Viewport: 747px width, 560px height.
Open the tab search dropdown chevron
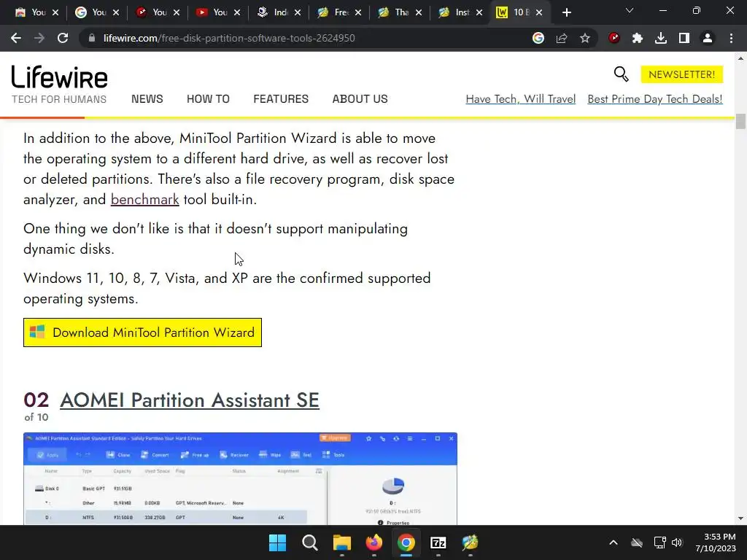click(630, 10)
